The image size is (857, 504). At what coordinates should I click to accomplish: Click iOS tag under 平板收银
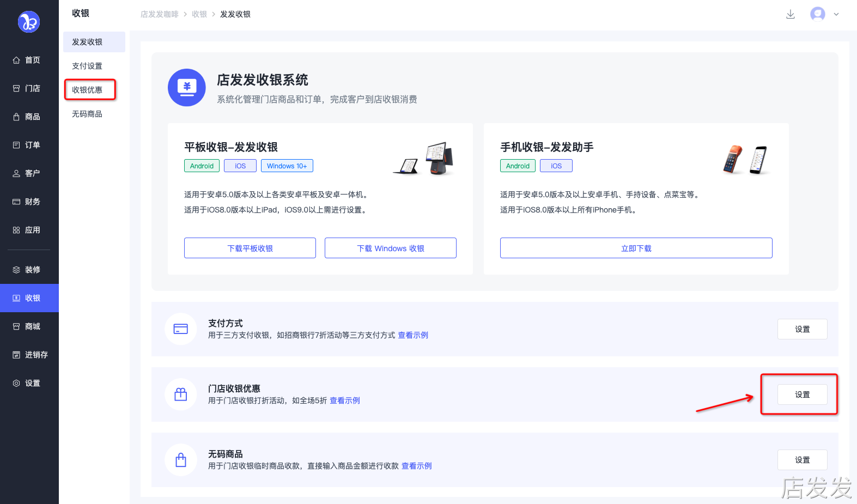pyautogui.click(x=240, y=166)
